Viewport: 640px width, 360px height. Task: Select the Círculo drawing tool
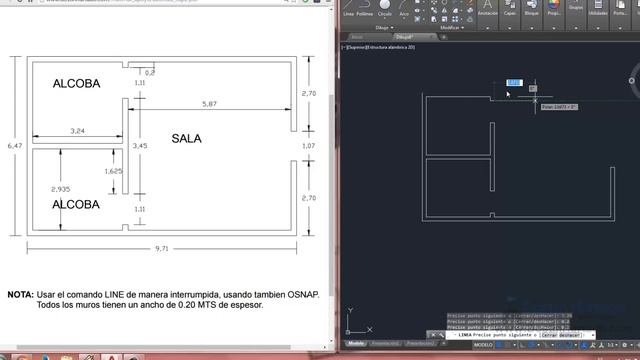(x=384, y=8)
